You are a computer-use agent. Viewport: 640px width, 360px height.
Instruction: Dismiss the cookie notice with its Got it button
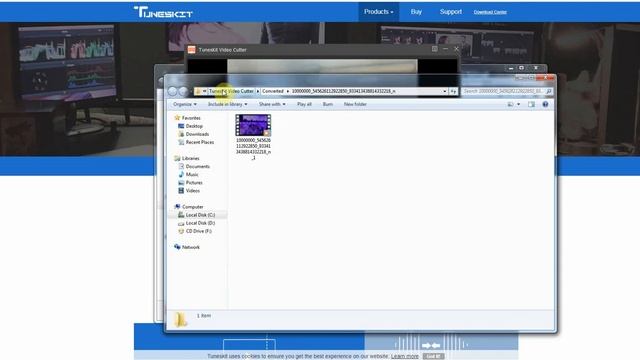(x=433, y=356)
